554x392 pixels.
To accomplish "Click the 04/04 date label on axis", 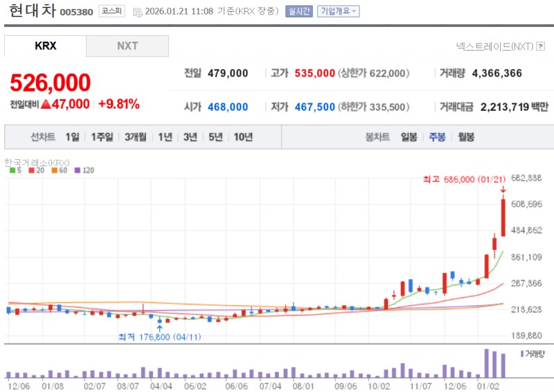I will coord(161,386).
